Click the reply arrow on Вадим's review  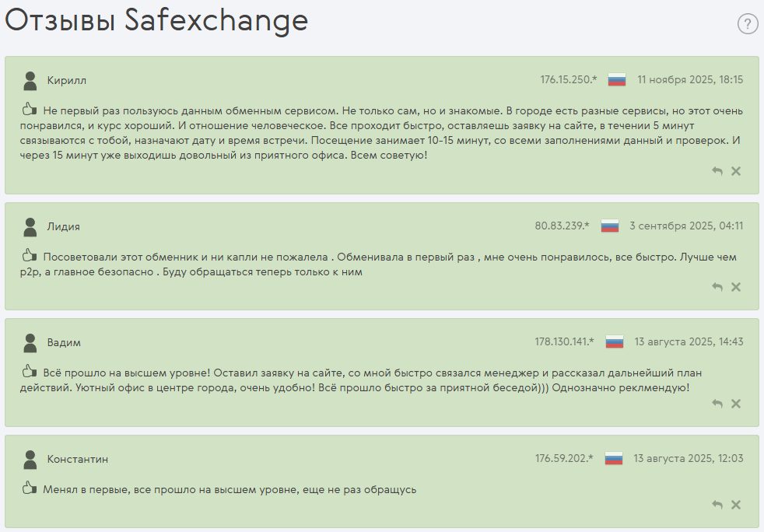pos(717,403)
